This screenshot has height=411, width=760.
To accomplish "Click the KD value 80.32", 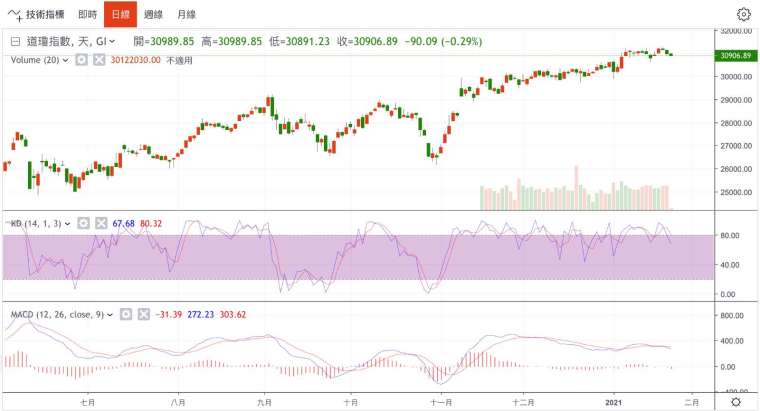I will [151, 223].
